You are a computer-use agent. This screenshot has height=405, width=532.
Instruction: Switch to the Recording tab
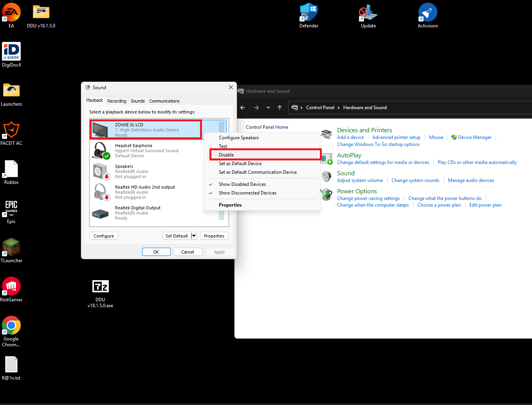click(x=117, y=101)
